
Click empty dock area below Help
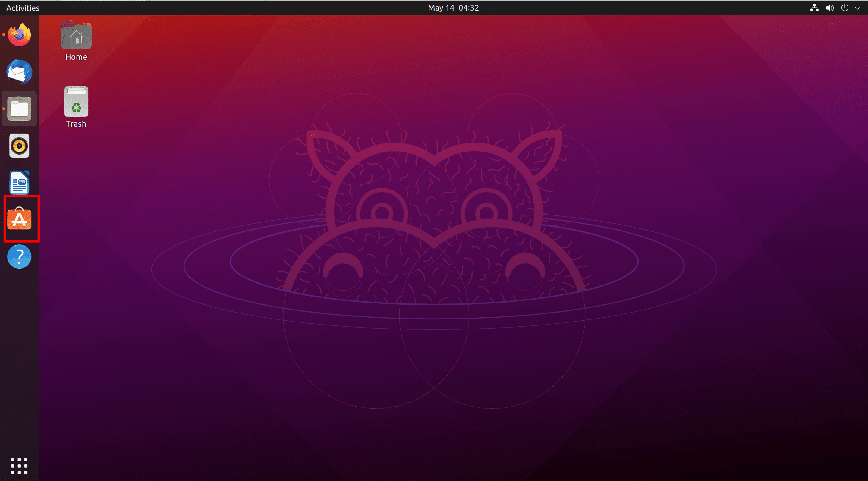pyautogui.click(x=19, y=354)
